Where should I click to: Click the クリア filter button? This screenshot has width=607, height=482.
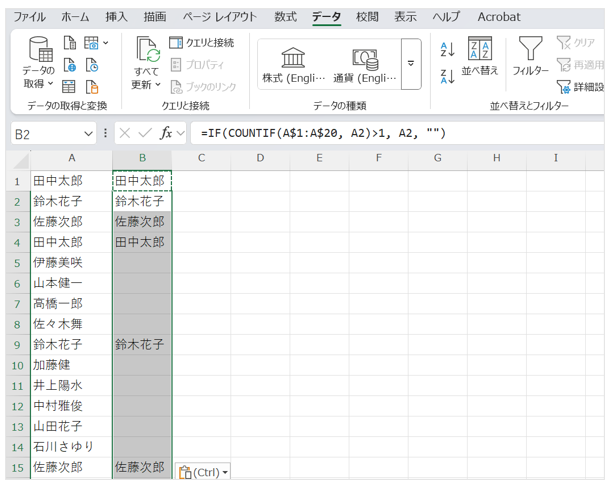click(575, 43)
